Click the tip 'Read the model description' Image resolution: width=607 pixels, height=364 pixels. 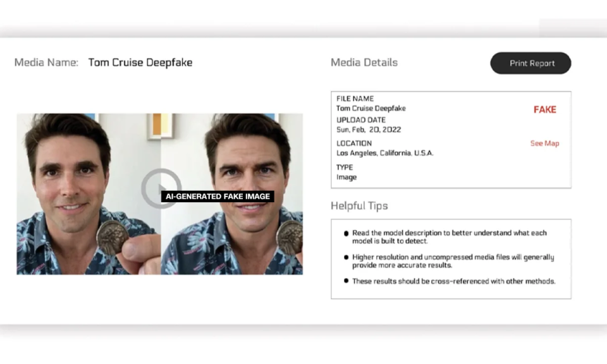click(x=449, y=237)
